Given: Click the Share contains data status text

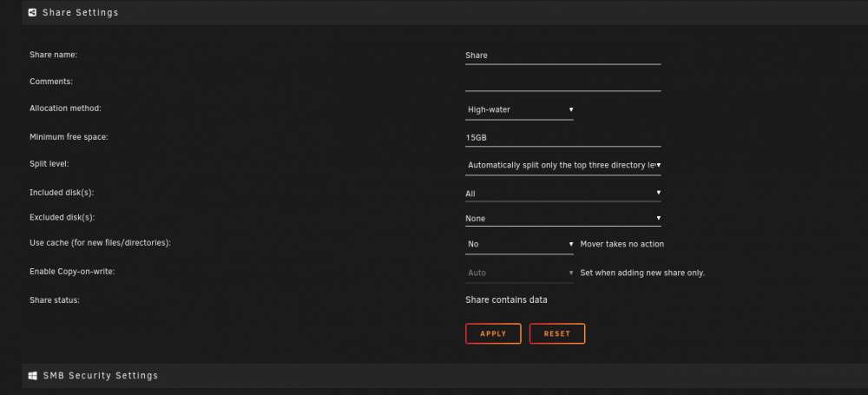Looking at the screenshot, I should point(506,300).
